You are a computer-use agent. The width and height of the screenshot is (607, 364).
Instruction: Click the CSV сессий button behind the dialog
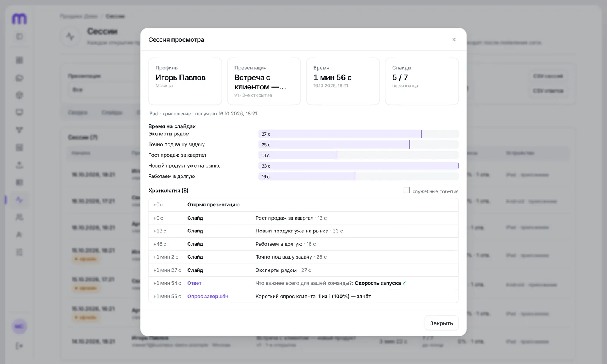[x=548, y=76]
